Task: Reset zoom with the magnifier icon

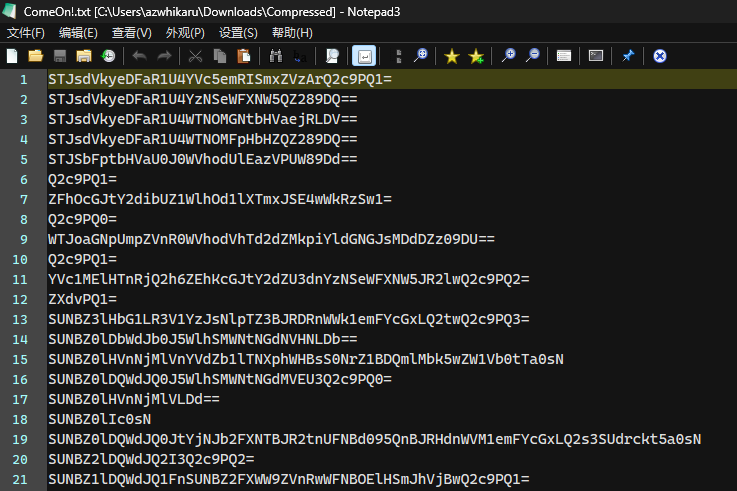Action: [420, 56]
